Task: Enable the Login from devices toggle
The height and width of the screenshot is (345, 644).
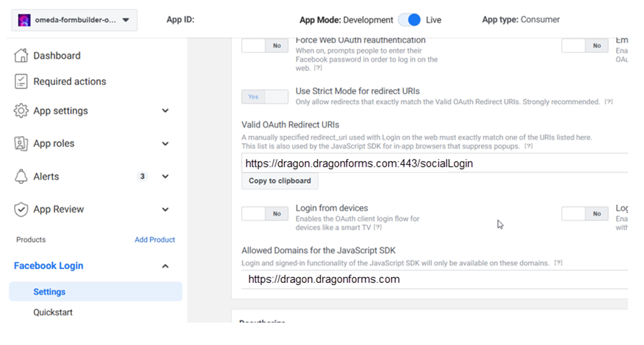Action: tap(265, 214)
